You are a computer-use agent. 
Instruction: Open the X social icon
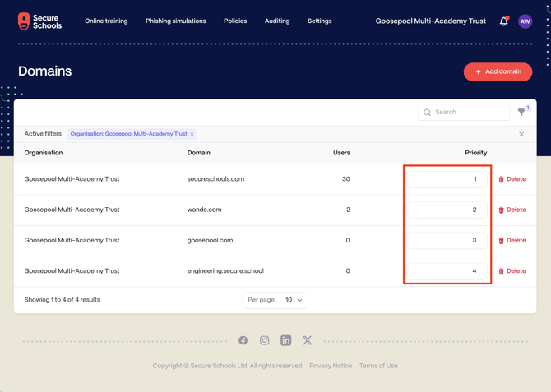(x=308, y=340)
